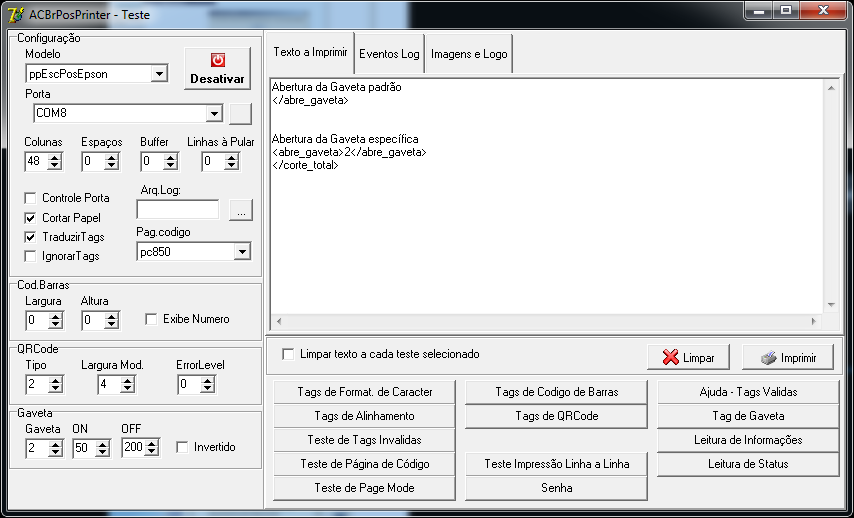The width and height of the screenshot is (854, 518).
Task: Click the horizontal scrollbar under text area
Action: click(x=546, y=321)
